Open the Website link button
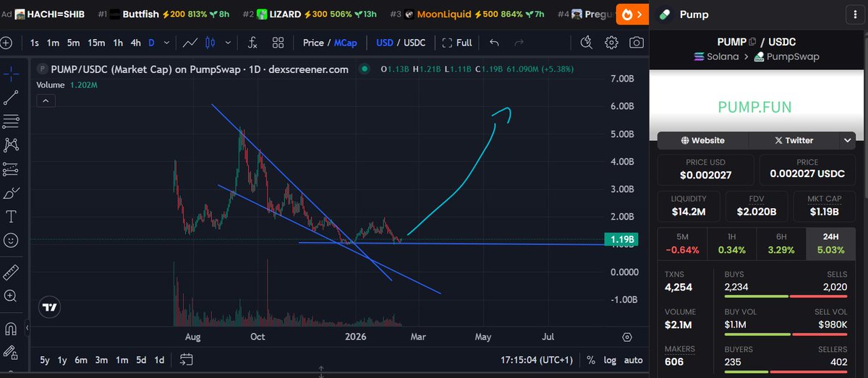 pos(702,140)
